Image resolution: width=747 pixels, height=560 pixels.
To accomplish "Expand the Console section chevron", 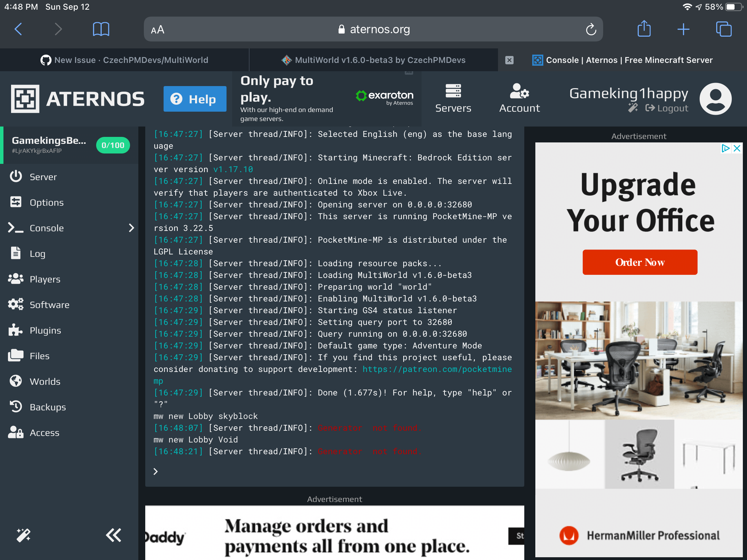I will tap(131, 228).
